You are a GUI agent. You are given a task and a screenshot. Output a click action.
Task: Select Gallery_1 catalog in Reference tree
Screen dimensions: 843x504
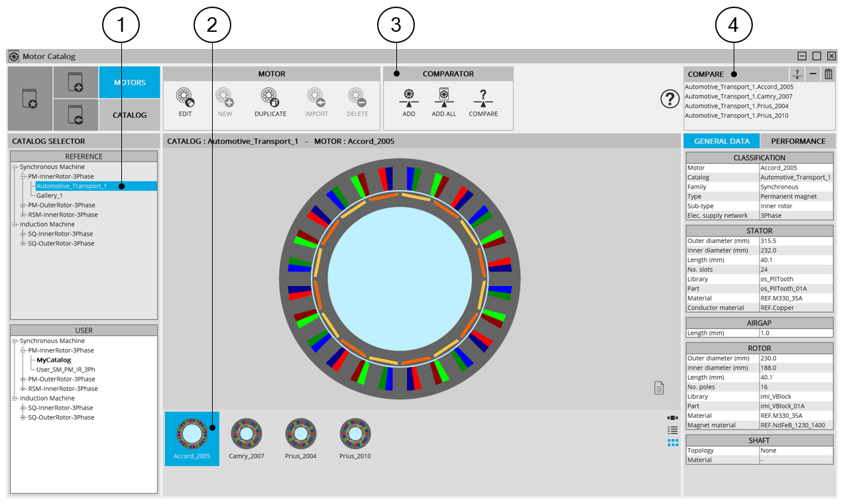tap(49, 196)
